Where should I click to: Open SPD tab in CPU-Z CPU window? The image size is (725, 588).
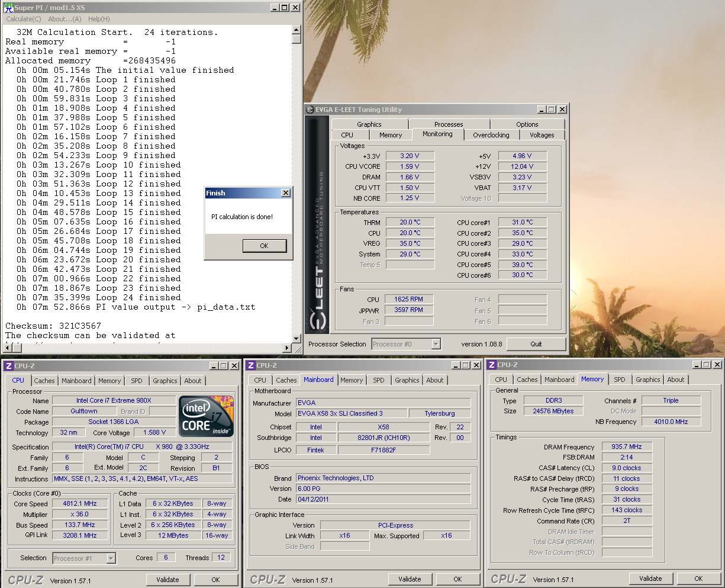point(137,381)
